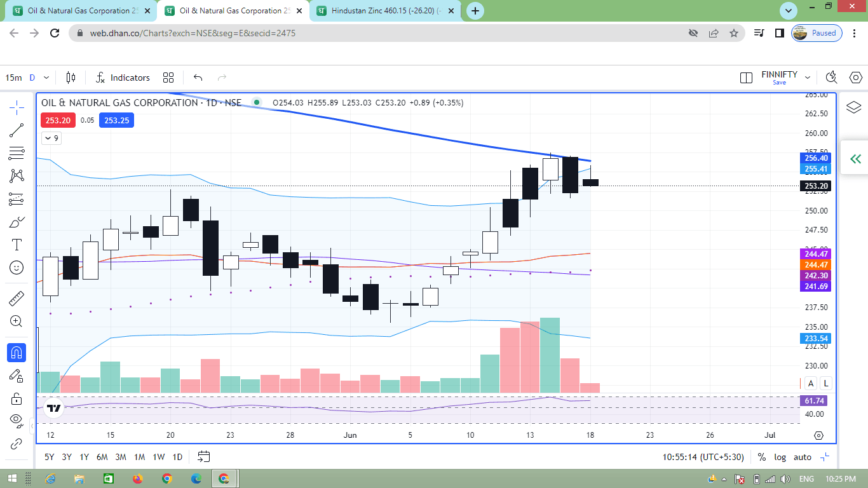Select the Text annotation tool
Viewport: 868px width, 488px height.
coord(17,245)
